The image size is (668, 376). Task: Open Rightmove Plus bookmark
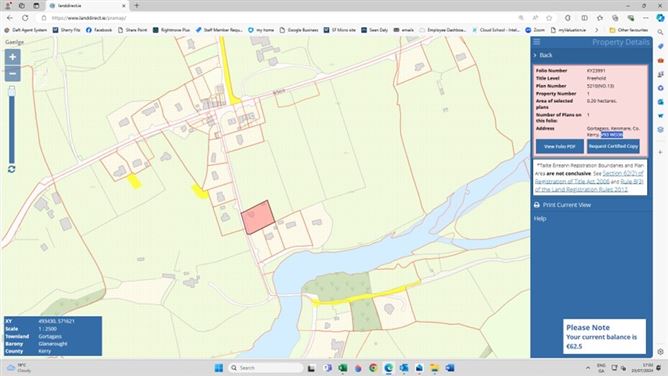tap(171, 30)
